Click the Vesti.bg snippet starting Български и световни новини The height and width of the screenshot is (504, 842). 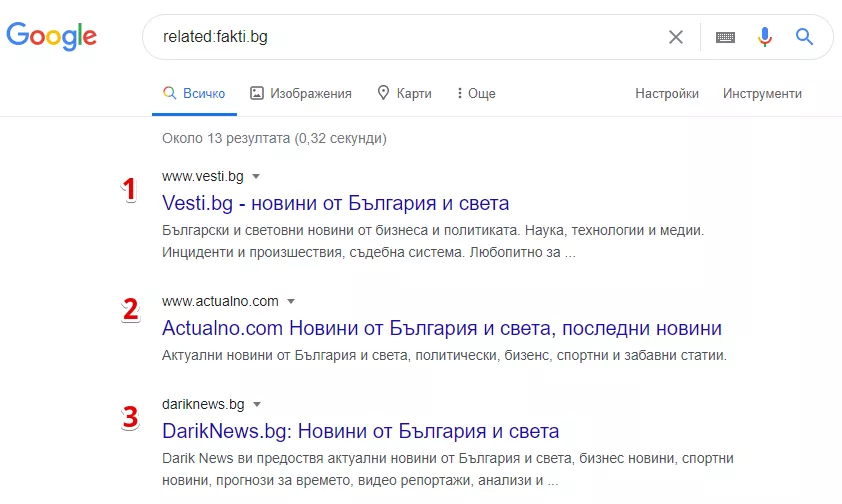coord(433,241)
